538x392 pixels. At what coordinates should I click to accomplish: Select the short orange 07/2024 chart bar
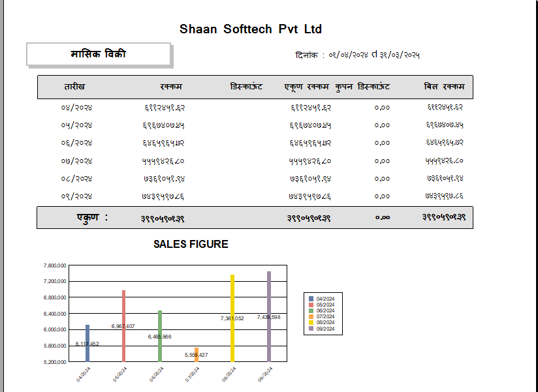click(x=197, y=356)
